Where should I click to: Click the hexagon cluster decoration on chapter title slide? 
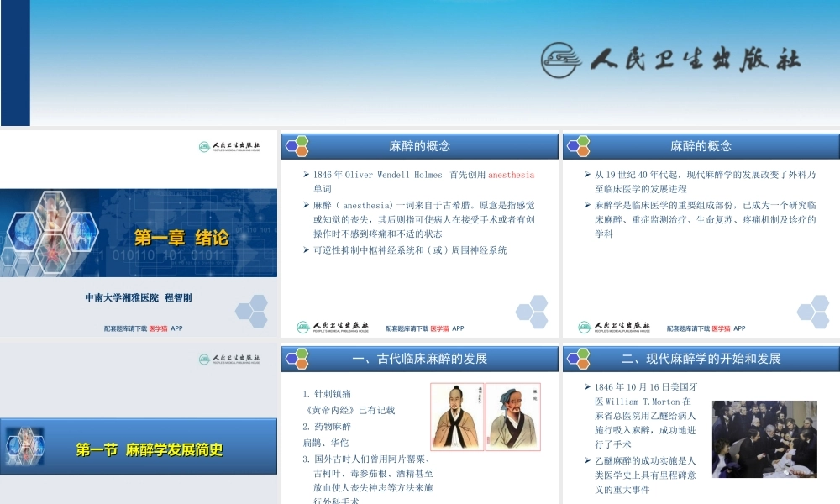pos(252,311)
